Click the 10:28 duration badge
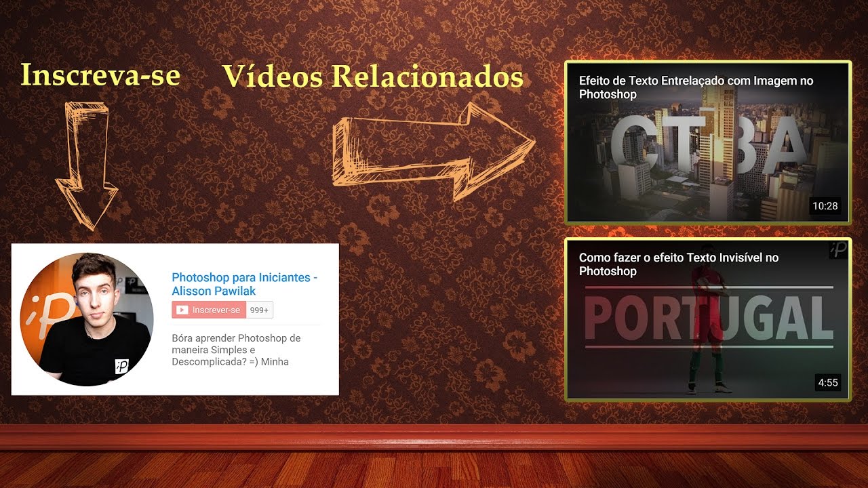This screenshot has width=868, height=488. point(825,206)
